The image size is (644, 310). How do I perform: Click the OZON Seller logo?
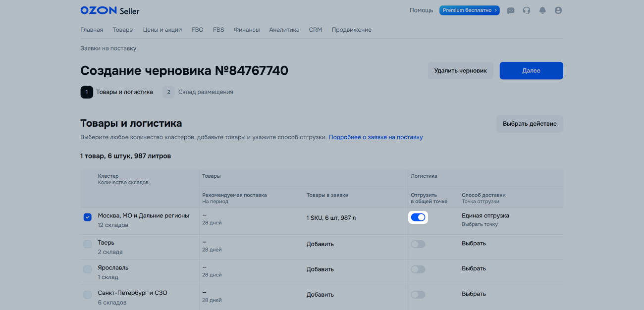[109, 10]
